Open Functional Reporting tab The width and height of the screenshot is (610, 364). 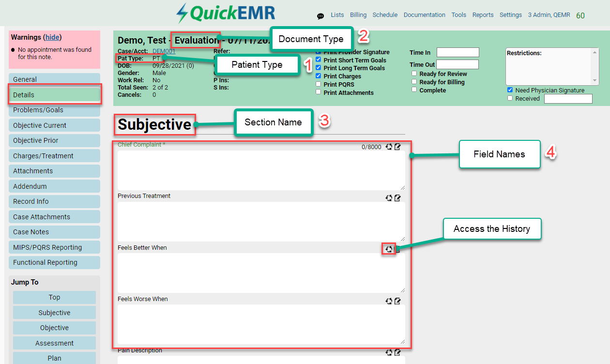pyautogui.click(x=54, y=262)
